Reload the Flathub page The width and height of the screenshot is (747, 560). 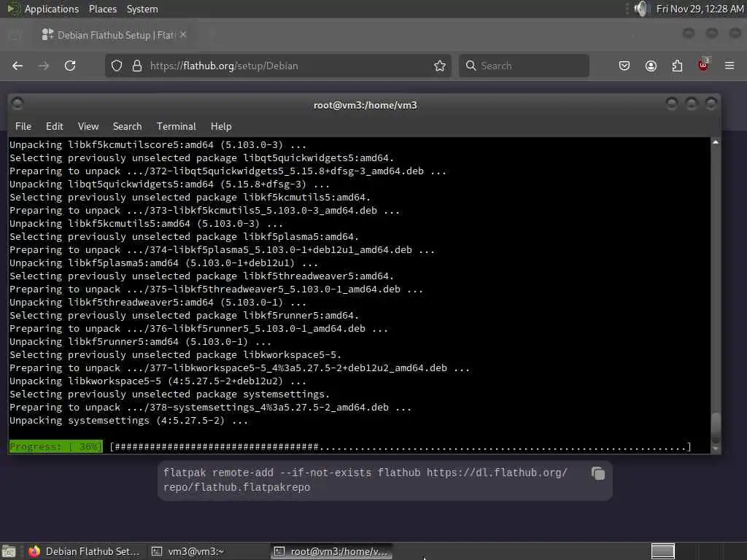[70, 66]
